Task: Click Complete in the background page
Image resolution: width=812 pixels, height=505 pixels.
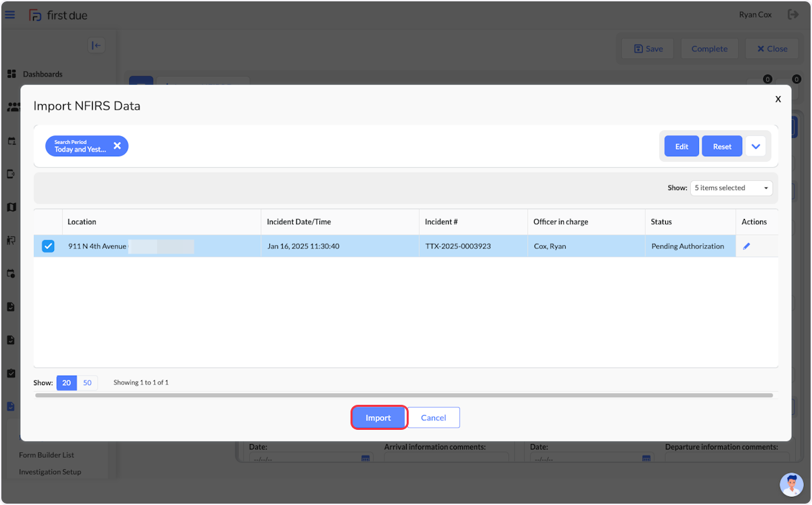Action: pos(709,49)
